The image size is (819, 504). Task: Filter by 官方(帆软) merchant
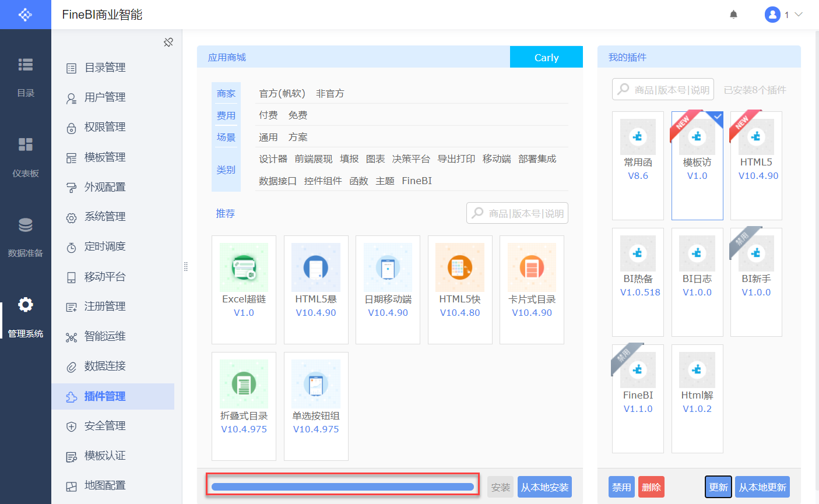pos(282,94)
